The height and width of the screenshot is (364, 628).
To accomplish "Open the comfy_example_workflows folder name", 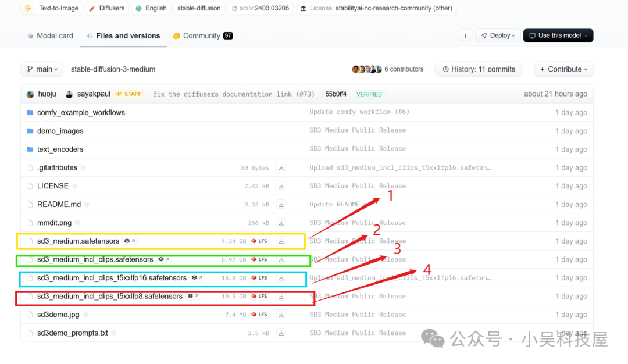I will tap(81, 113).
